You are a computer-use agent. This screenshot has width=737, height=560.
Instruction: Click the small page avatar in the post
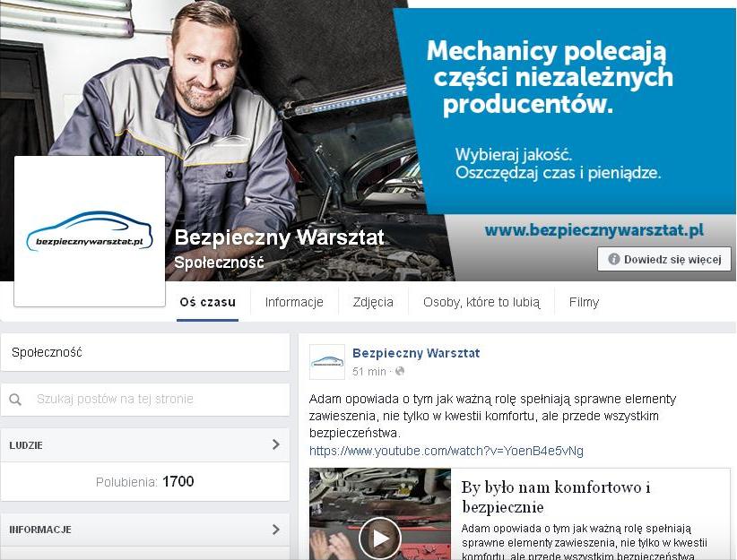(327, 362)
